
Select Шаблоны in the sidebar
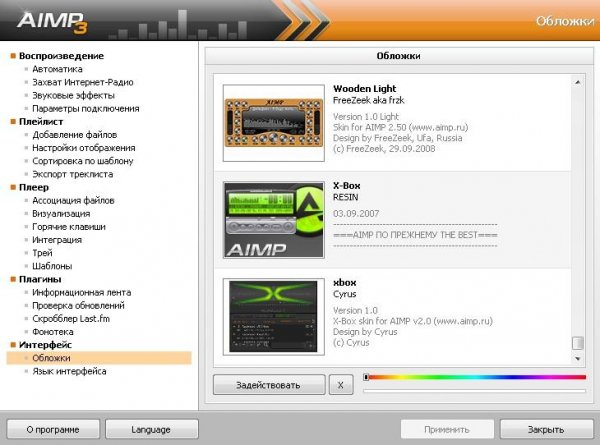52,266
